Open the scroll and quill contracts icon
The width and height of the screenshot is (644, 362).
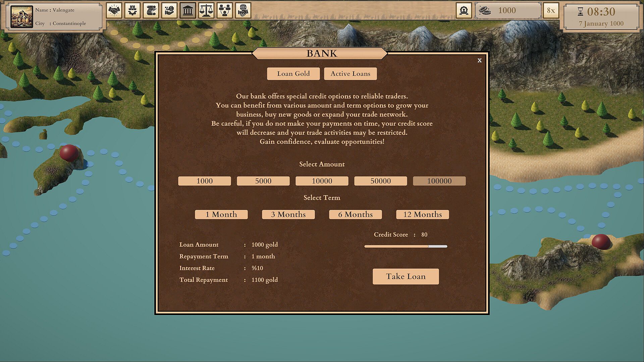(151, 11)
